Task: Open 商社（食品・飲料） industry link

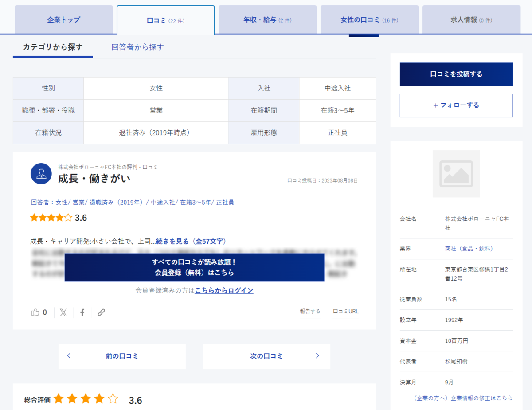Action: coord(469,249)
